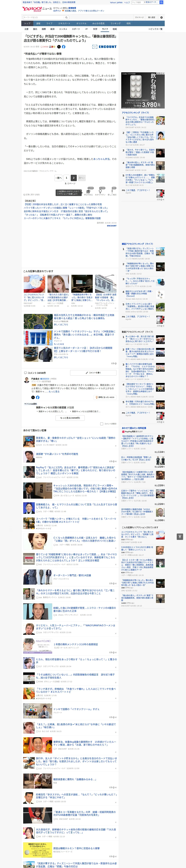186x868 pixels.
Task: Open ranking item 2 about 二宮和也
Action: click(140, 137)
